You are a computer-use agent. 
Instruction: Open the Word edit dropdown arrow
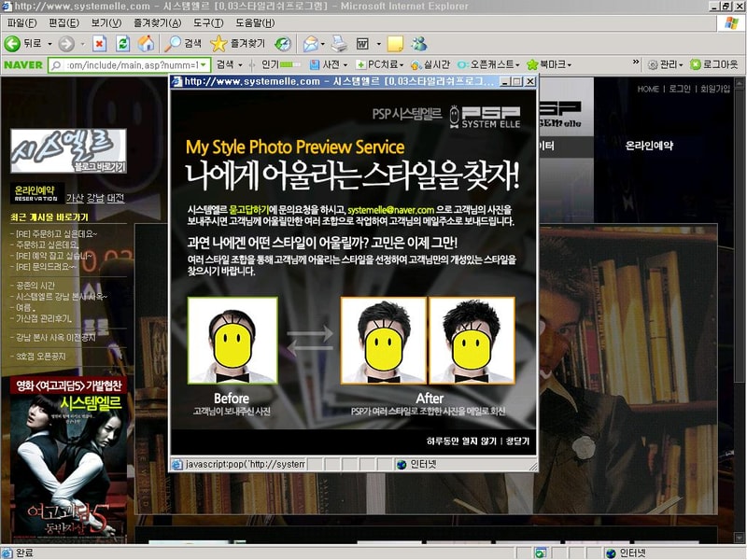pyautogui.click(x=379, y=44)
